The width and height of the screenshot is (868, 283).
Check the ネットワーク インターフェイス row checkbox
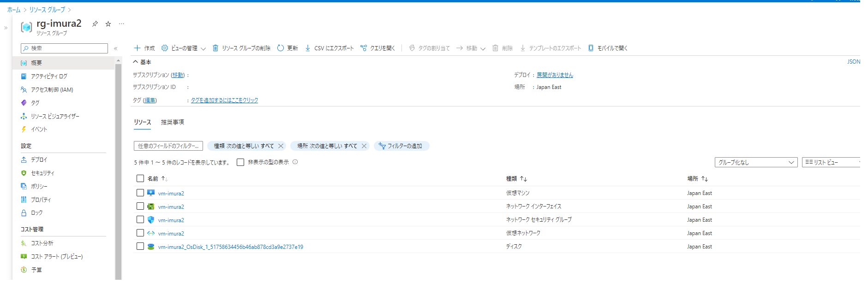140,206
